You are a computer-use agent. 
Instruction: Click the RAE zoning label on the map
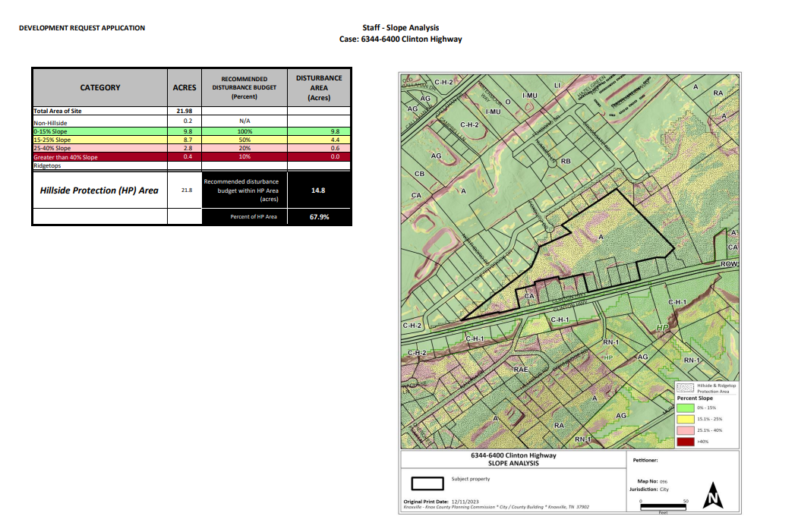(x=520, y=369)
